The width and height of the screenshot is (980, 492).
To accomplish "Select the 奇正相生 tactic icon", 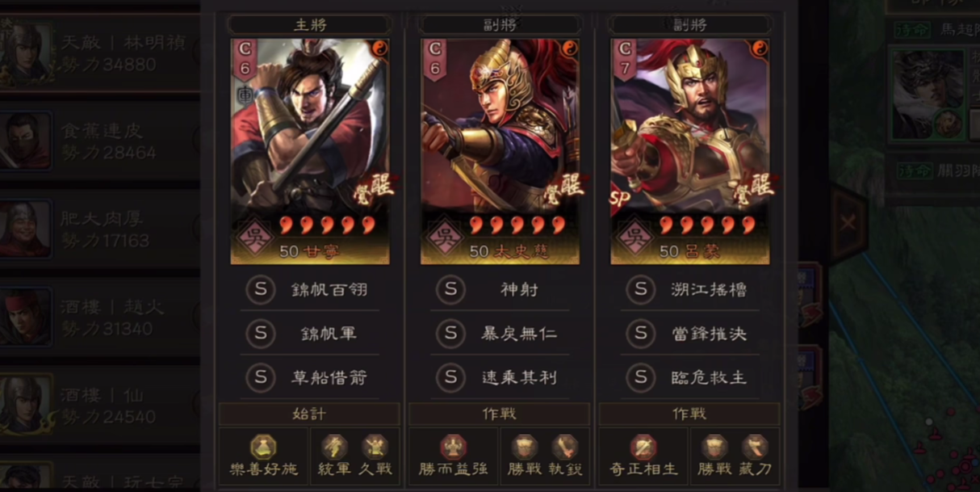I will coord(643,448).
